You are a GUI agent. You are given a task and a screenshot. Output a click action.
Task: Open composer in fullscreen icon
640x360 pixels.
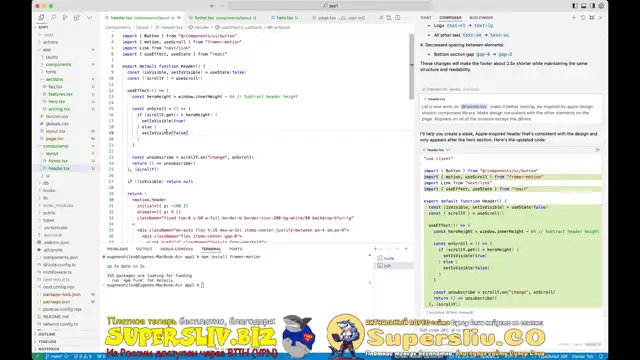(591, 18)
